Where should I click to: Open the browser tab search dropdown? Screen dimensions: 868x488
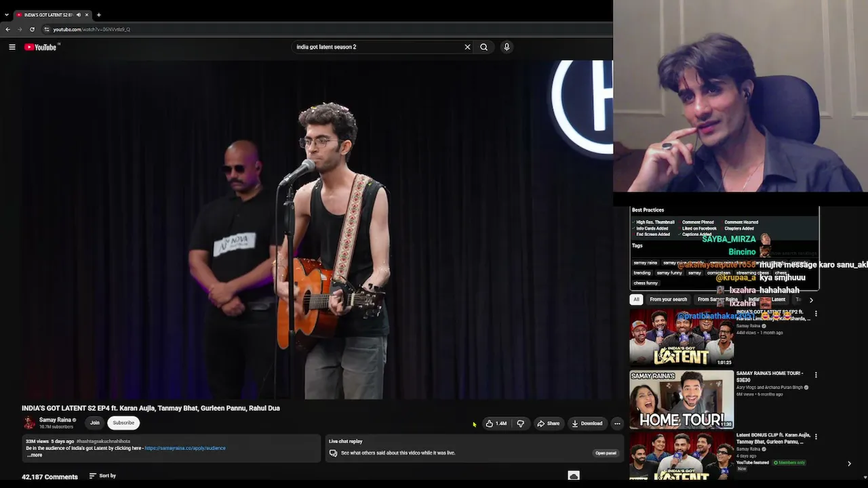pyautogui.click(x=7, y=15)
